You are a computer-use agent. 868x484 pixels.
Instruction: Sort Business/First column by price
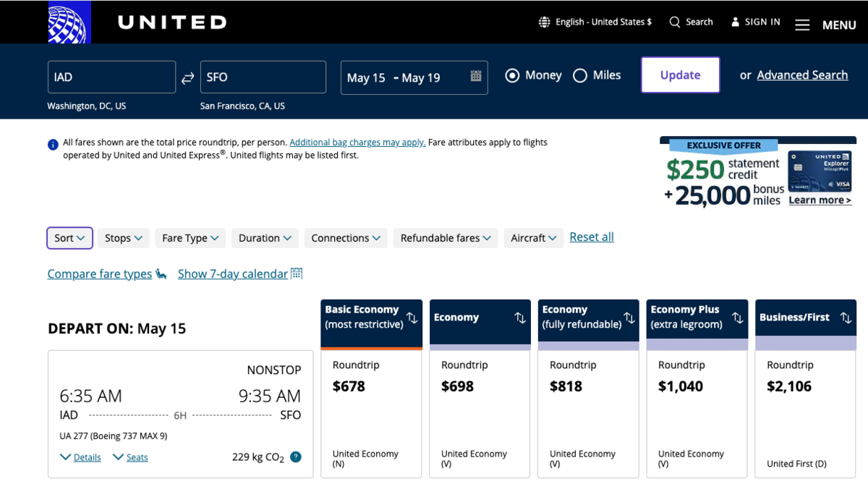click(846, 318)
